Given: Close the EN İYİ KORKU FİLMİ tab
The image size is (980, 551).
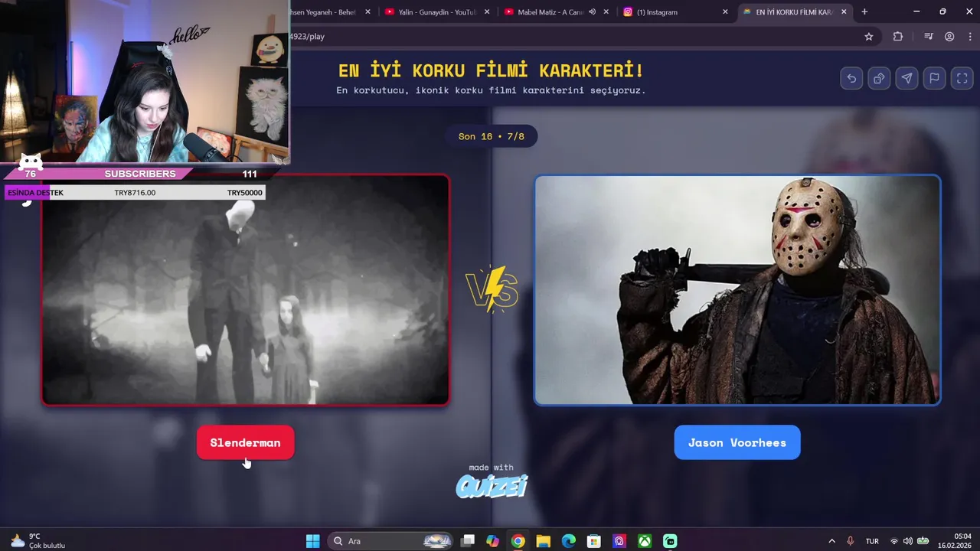Looking at the screenshot, I should (844, 11).
